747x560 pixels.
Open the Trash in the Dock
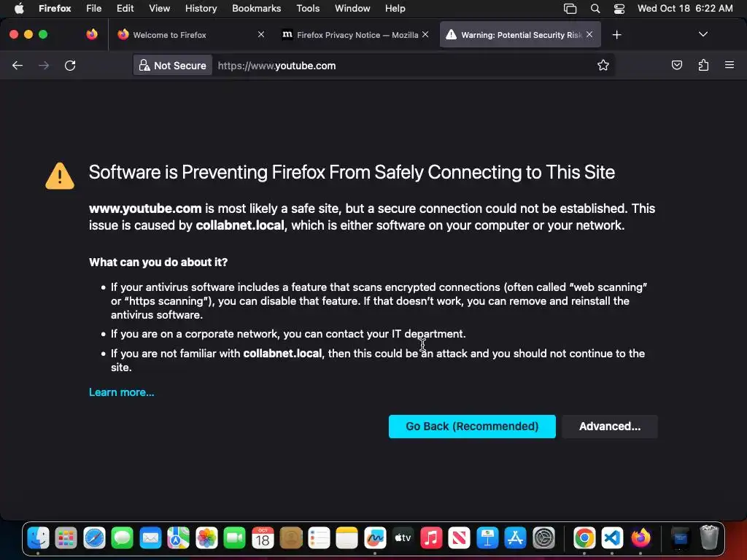coord(709,537)
